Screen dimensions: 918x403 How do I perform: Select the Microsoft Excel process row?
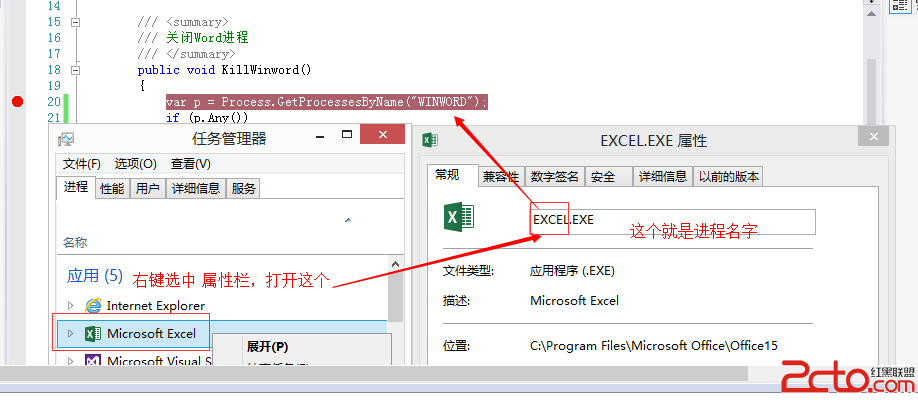coord(221,333)
